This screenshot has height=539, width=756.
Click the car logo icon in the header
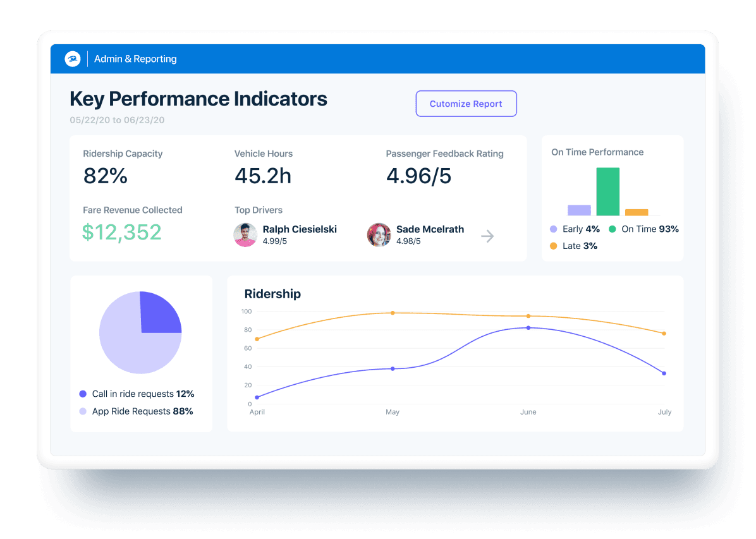[71, 59]
